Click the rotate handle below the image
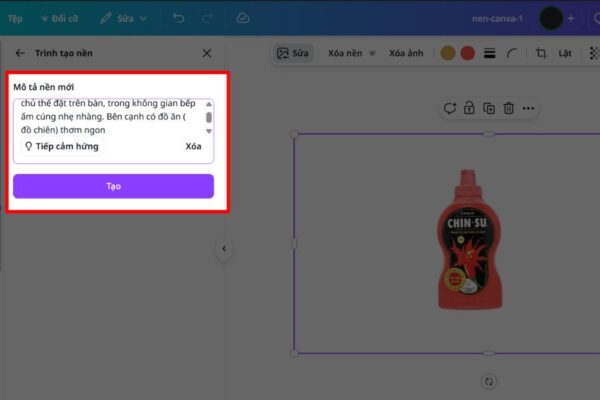Screen dimensions: 600x400 (x=489, y=381)
